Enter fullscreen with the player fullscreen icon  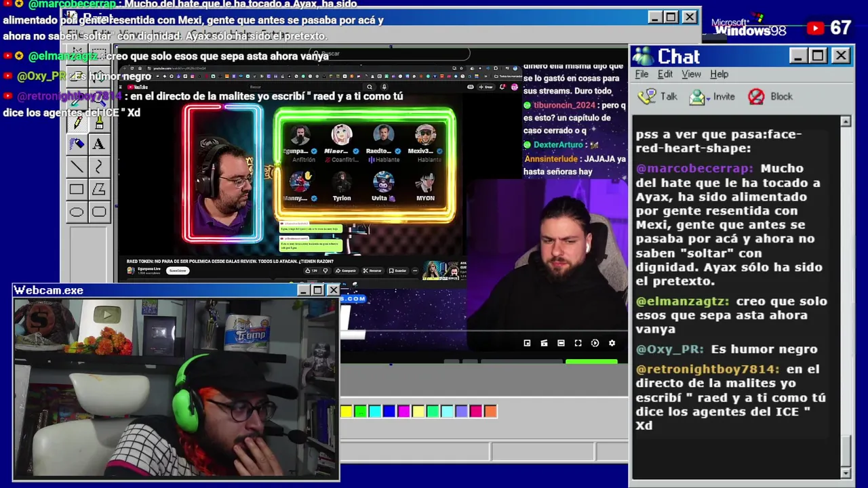578,343
